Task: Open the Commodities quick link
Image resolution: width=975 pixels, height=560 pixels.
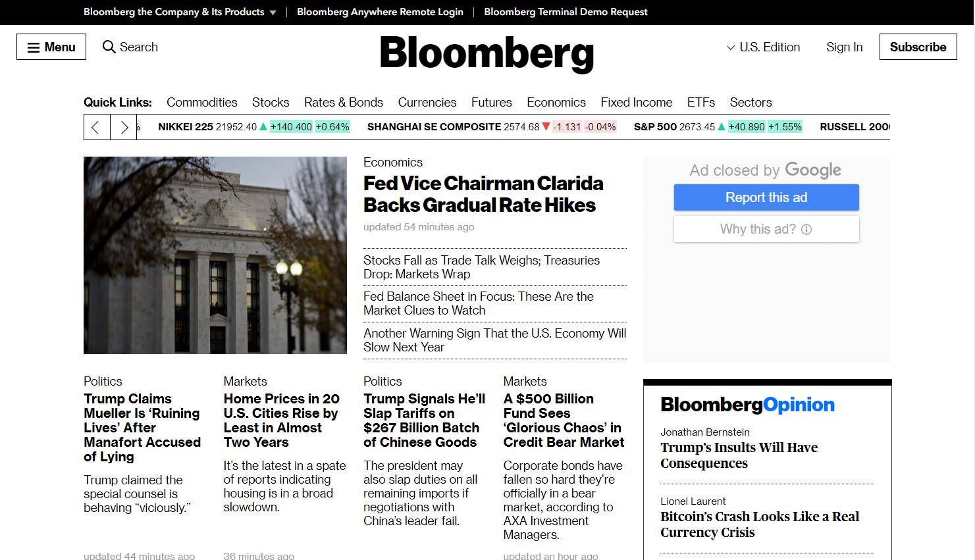Action: [201, 102]
